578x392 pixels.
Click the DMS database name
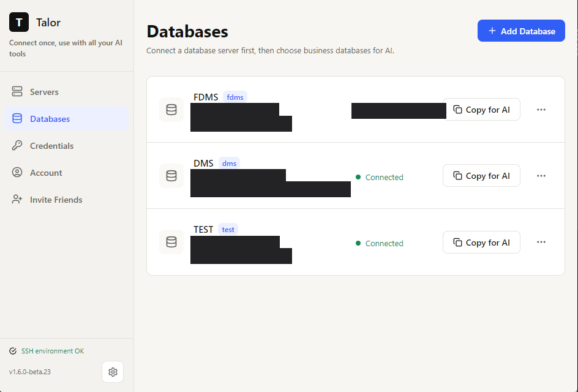pyautogui.click(x=203, y=164)
